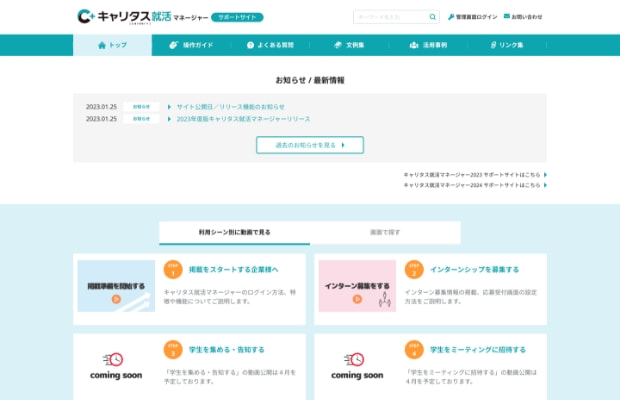Click arrow after 2023 サポートサイトはこちら

click(x=545, y=175)
